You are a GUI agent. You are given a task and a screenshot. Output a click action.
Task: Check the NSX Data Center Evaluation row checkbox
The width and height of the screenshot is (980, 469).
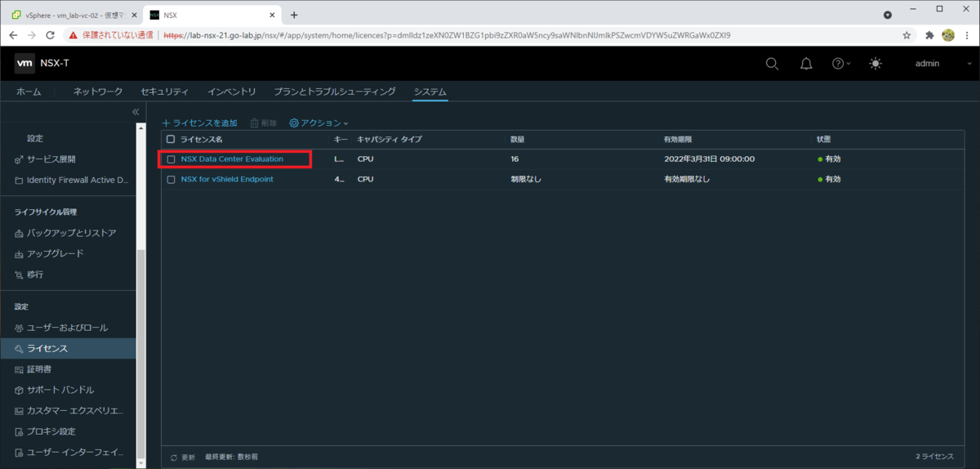coord(171,159)
